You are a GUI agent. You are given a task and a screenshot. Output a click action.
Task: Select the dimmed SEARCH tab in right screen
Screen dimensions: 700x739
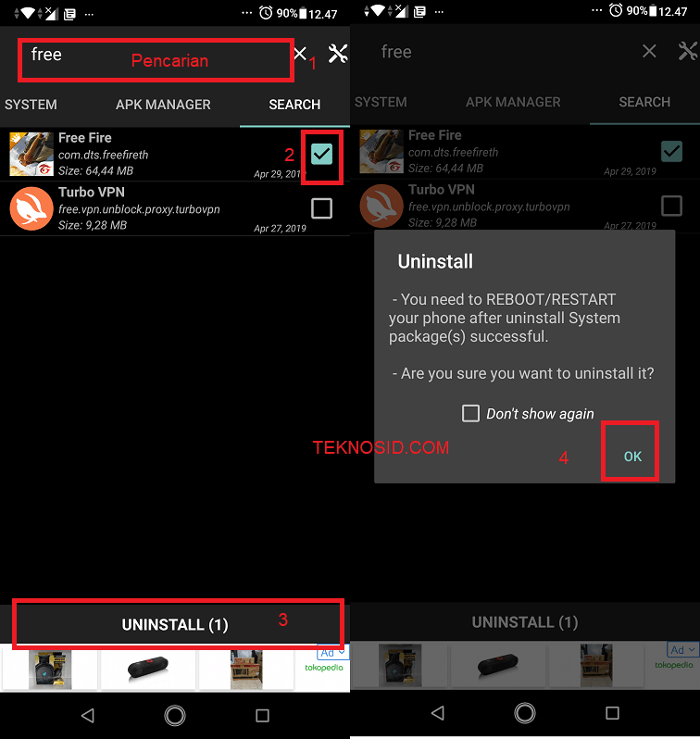[x=644, y=102]
